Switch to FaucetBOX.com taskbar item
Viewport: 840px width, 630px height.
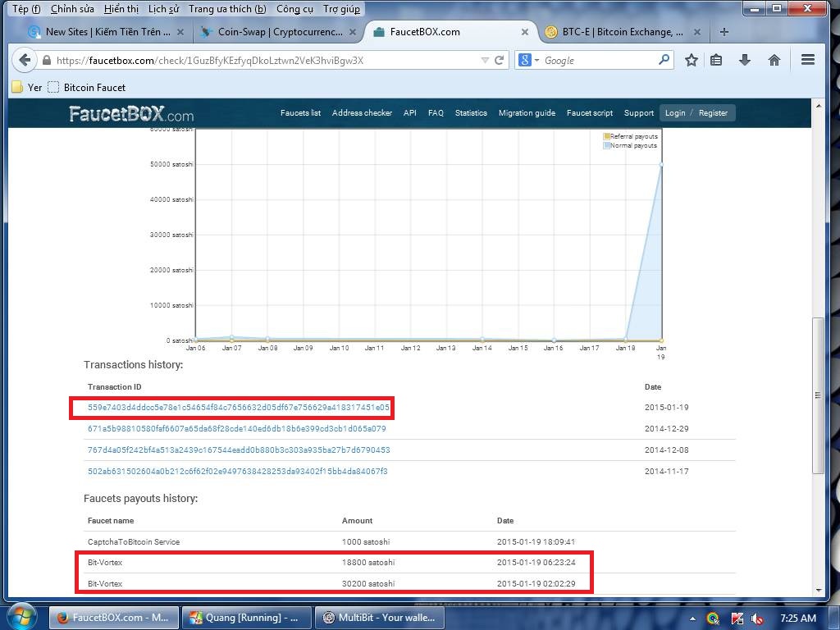[x=113, y=618]
